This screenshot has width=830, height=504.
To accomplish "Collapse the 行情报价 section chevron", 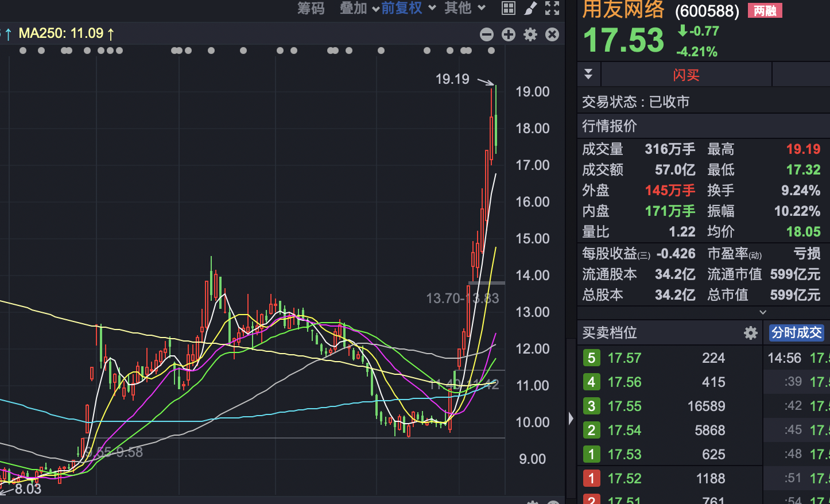I will (763, 312).
